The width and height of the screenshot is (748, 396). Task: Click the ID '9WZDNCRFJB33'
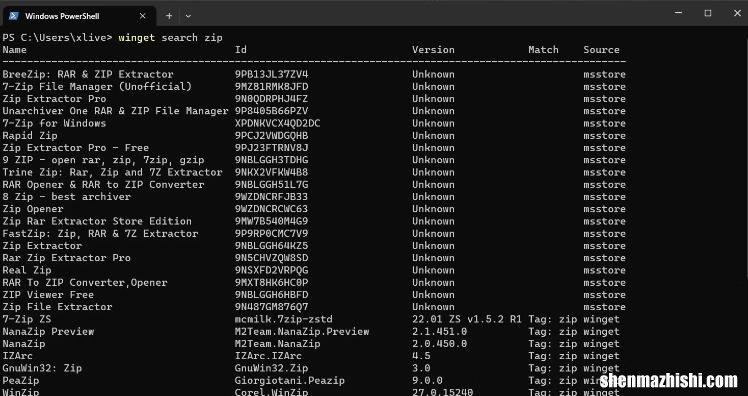271,197
